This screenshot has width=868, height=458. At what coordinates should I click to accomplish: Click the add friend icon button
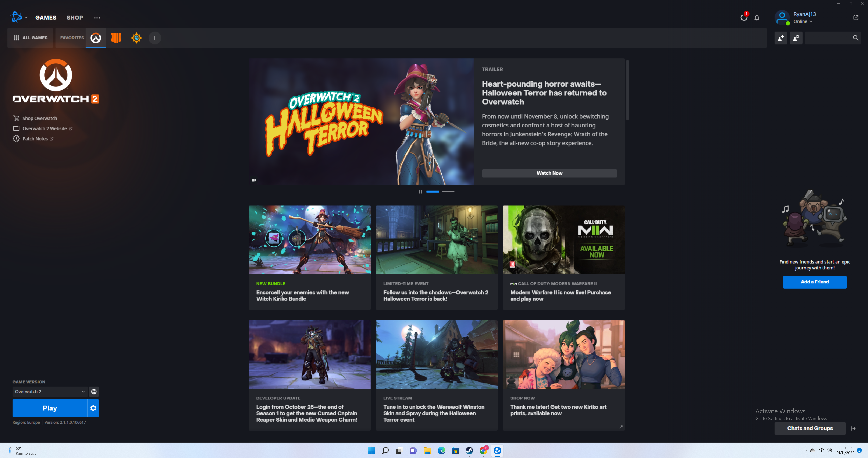[x=781, y=38]
